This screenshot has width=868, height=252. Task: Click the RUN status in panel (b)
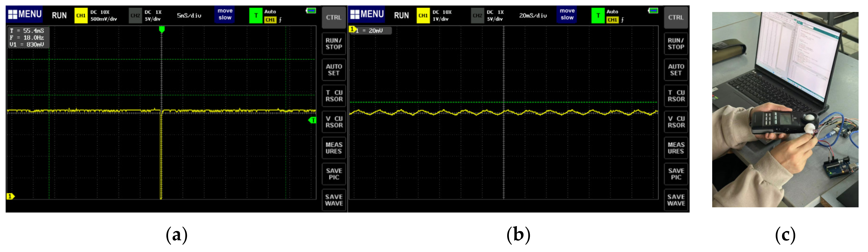(401, 16)
